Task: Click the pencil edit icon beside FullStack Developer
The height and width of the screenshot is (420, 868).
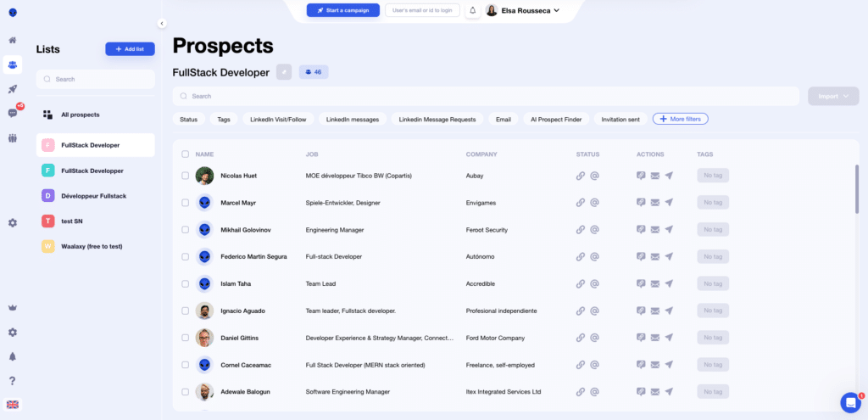Action: tap(284, 72)
